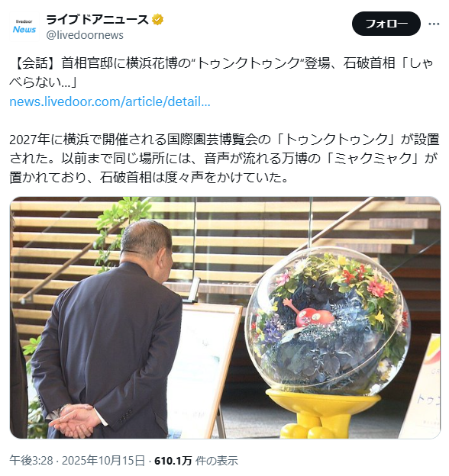The image size is (449, 476).
Task: Open the three-dot more options menu
Action: (434, 24)
